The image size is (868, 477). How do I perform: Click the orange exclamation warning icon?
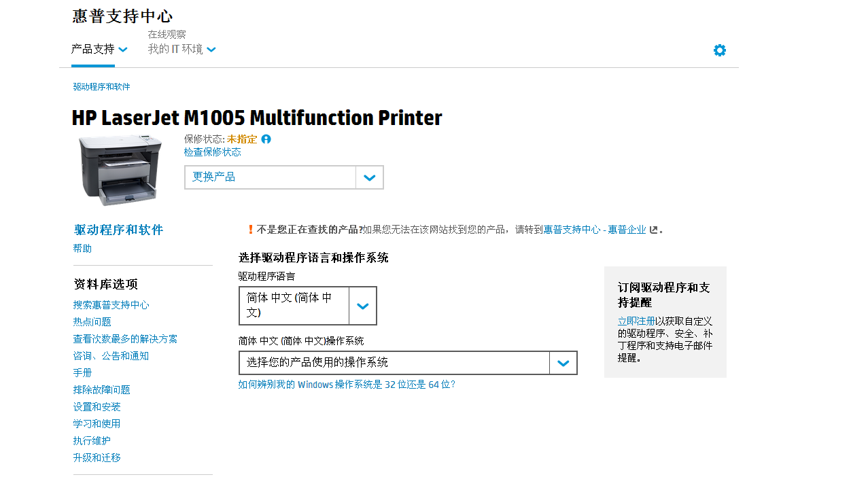(x=250, y=230)
